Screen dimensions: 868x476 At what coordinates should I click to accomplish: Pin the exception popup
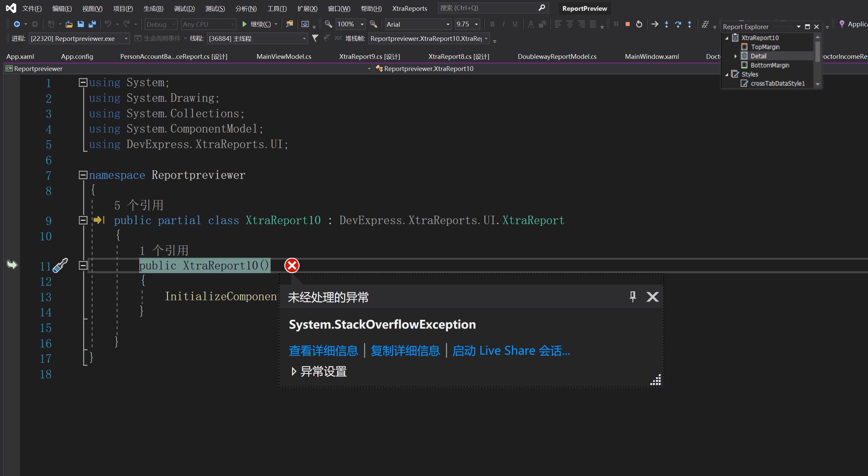point(633,297)
